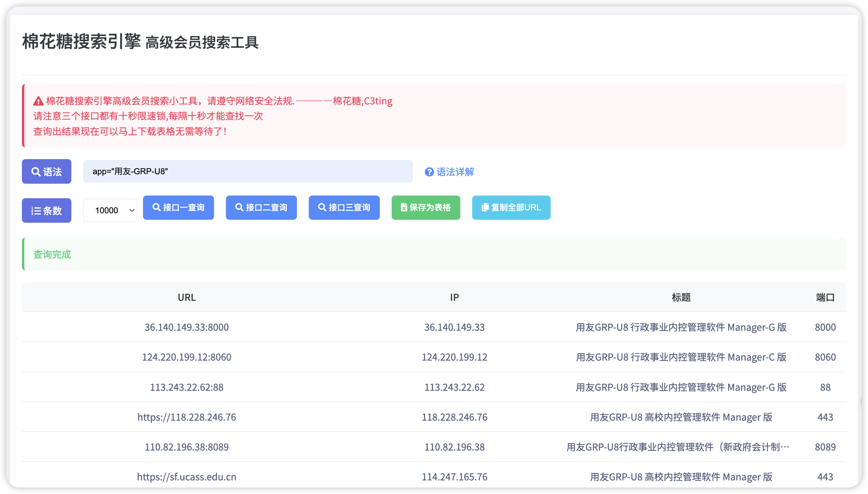Select URL 124.220.199.12:8060
Viewport: 868px width, 494px height.
click(187, 357)
